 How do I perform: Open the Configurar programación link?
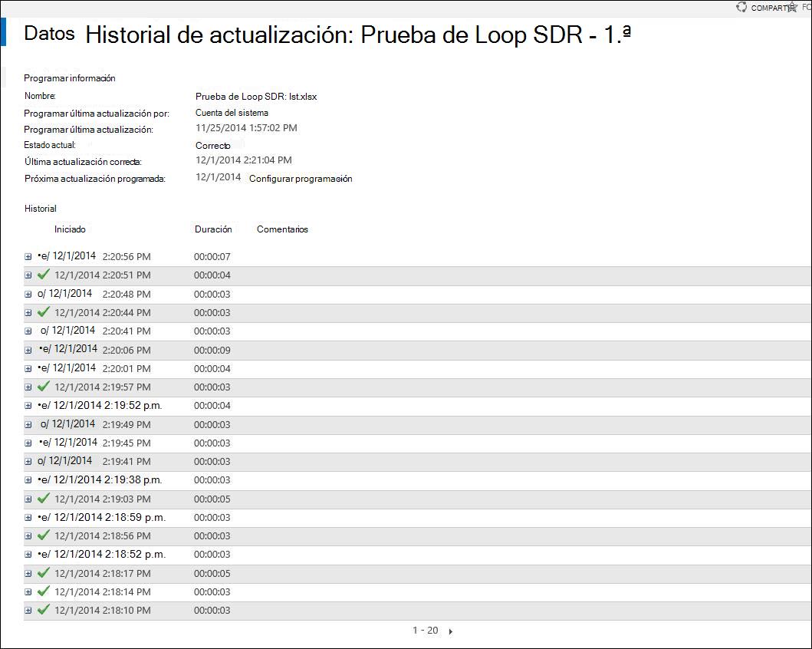[x=301, y=179]
